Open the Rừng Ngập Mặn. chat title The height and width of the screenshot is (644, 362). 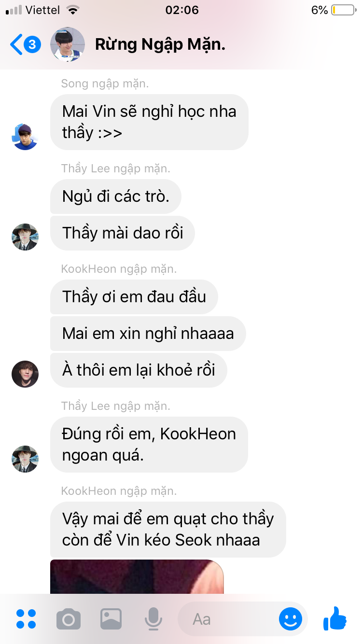pos(160,45)
